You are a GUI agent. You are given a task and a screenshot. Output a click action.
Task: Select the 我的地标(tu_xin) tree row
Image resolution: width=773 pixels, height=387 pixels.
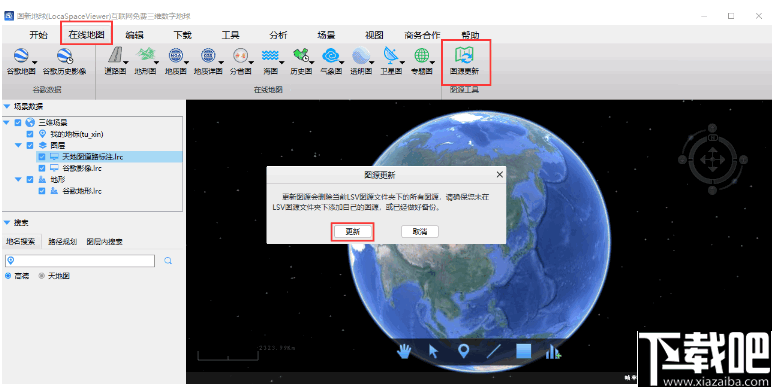tap(104, 134)
